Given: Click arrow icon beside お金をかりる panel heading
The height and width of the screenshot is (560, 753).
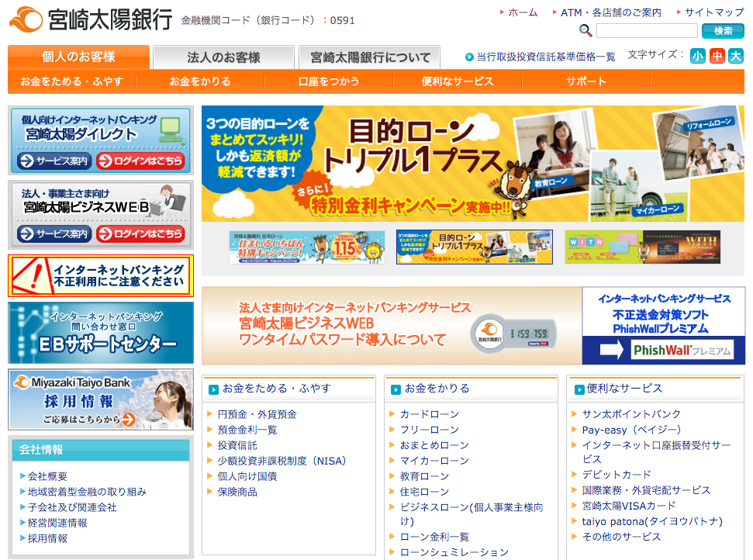Looking at the screenshot, I should [395, 389].
